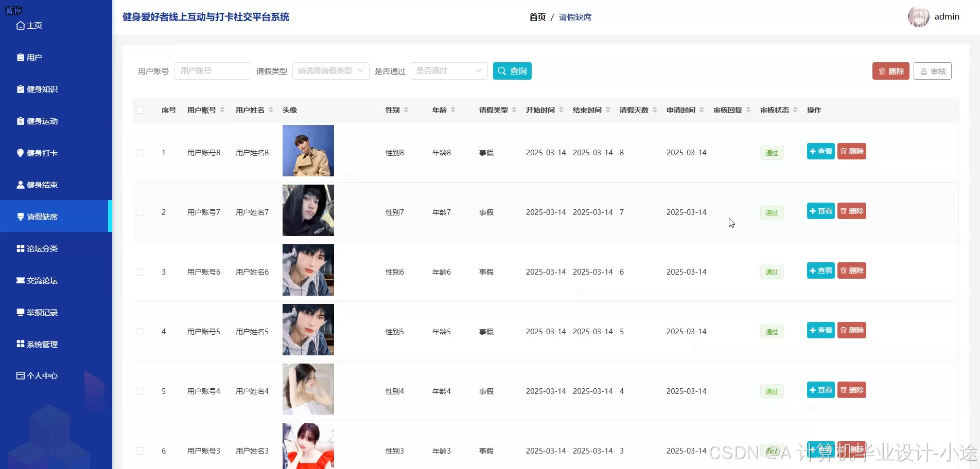Check the checkbox for 用户账号4 row
This screenshot has width=980, height=469.
139,391
